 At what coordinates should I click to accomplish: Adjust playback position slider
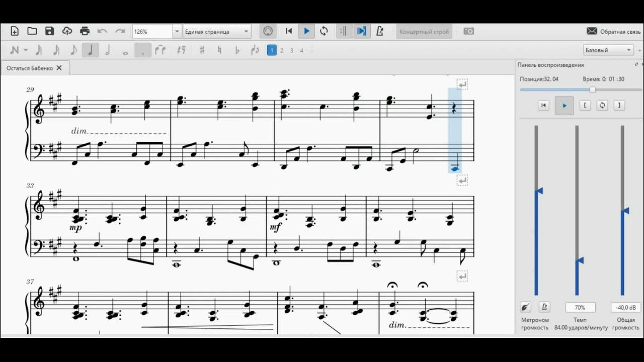tap(580, 90)
